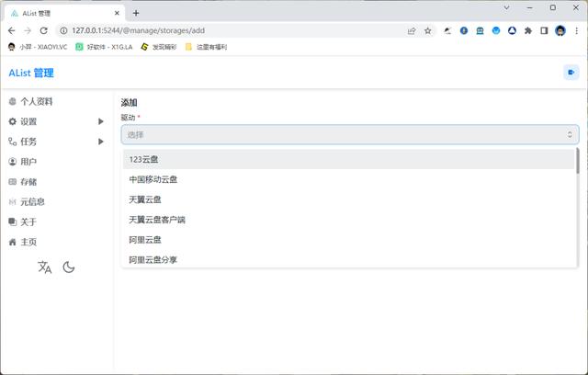Click the tab search chevron button
588x375 pixels.
click(506, 7)
